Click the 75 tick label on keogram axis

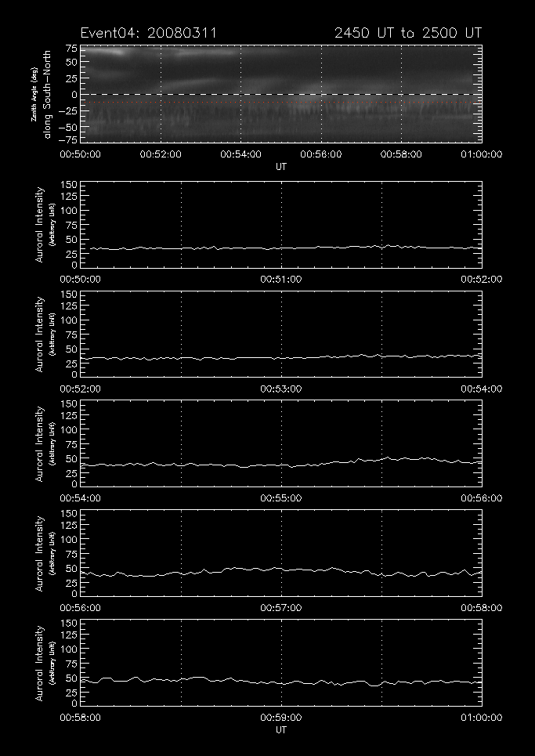[70, 49]
